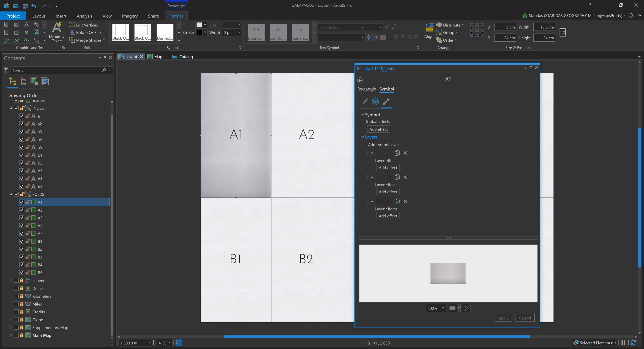644x349 pixels.
Task: Collapse the FOLDS group
Action: tap(11, 194)
